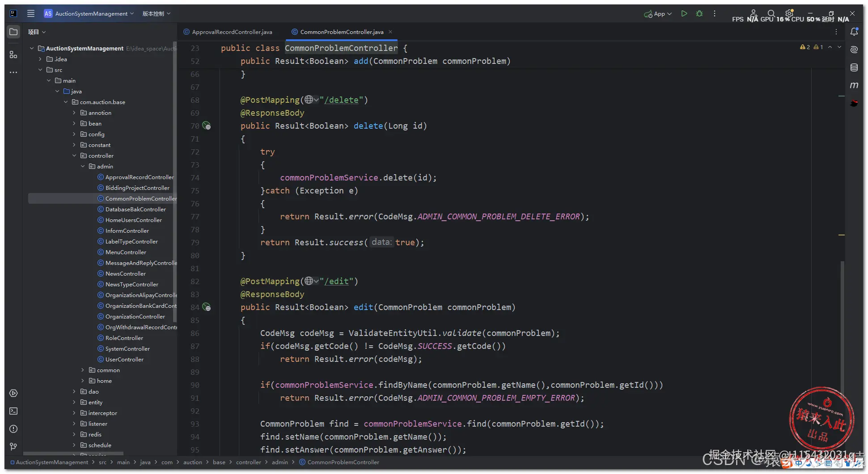
Task: Open more run actions menu
Action: tap(715, 13)
